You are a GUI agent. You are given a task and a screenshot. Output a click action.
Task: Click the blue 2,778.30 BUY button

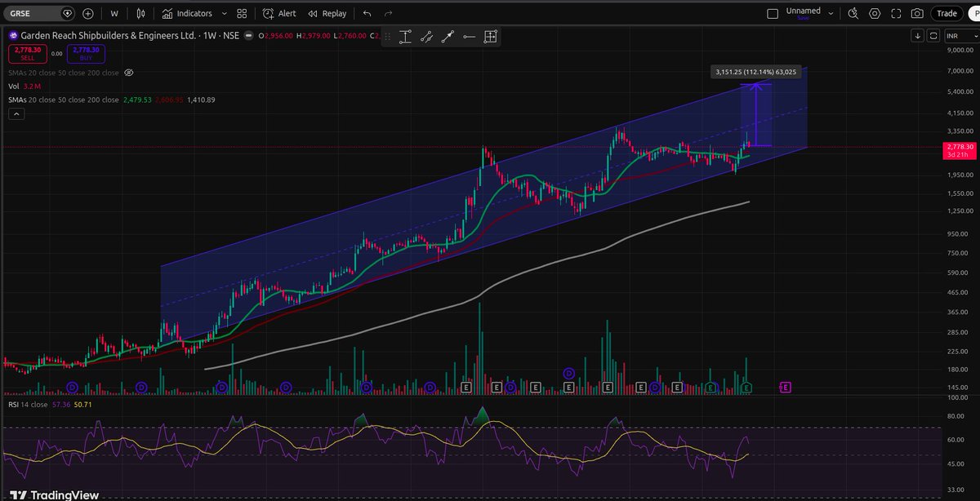pyautogui.click(x=85, y=54)
